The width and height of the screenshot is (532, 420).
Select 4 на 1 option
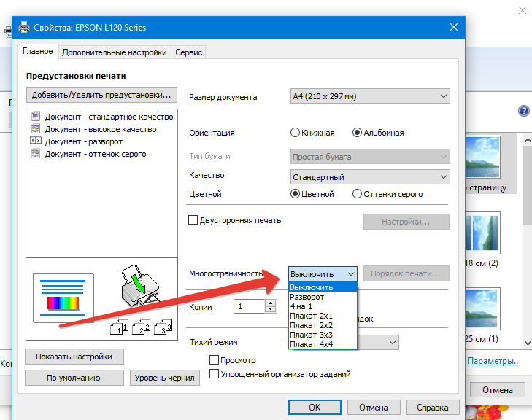(x=323, y=306)
